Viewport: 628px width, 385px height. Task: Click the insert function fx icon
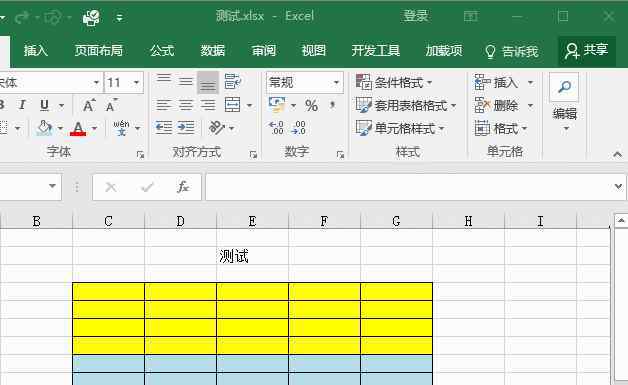pos(183,186)
